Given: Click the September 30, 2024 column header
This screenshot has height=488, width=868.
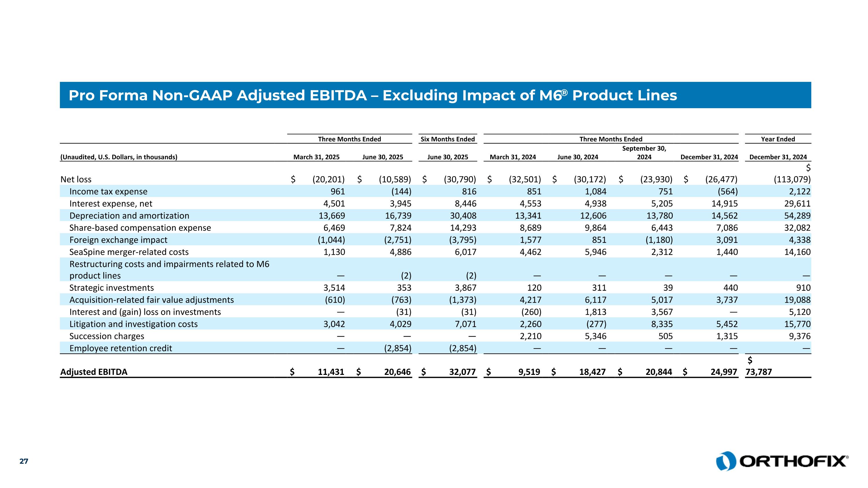Looking at the screenshot, I should (644, 152).
